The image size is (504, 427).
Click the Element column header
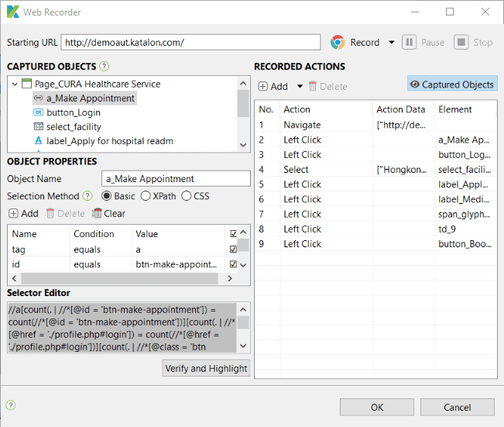[x=465, y=109]
